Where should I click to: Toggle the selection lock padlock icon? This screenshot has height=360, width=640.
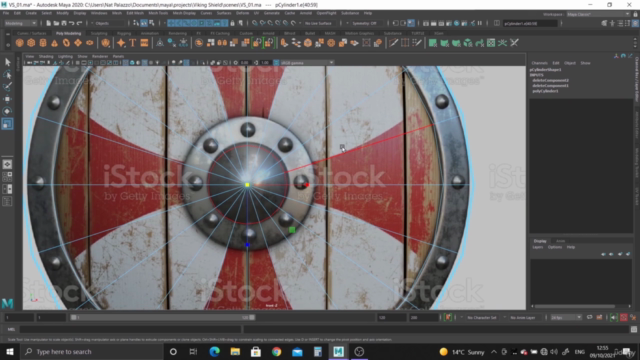click(233, 23)
